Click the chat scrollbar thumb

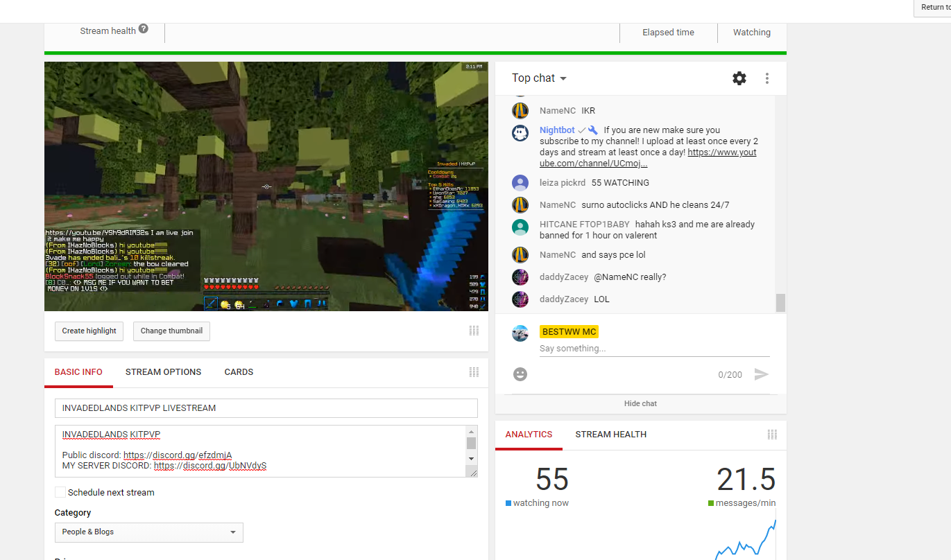pos(780,303)
